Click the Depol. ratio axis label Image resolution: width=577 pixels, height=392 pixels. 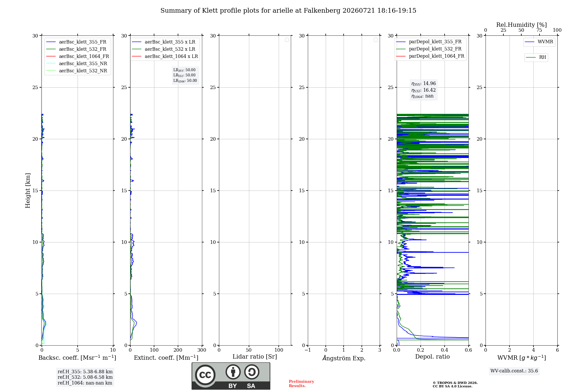[x=432, y=357]
